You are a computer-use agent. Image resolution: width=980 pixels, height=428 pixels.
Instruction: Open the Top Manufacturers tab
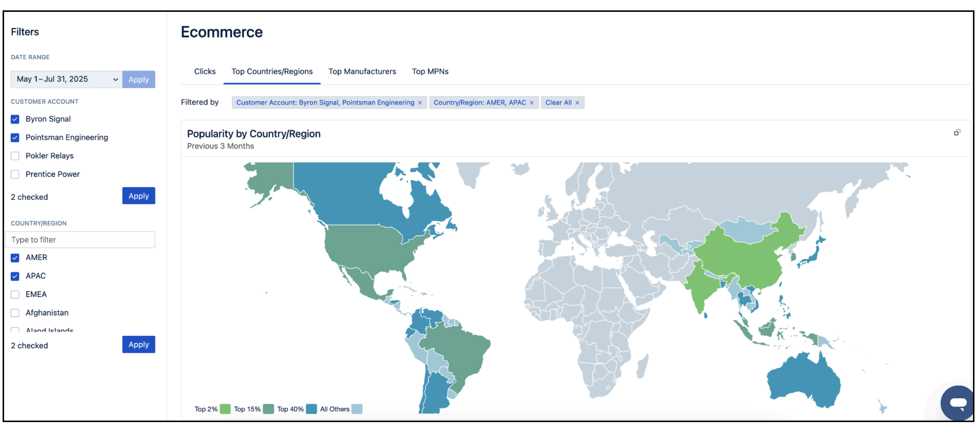(362, 71)
